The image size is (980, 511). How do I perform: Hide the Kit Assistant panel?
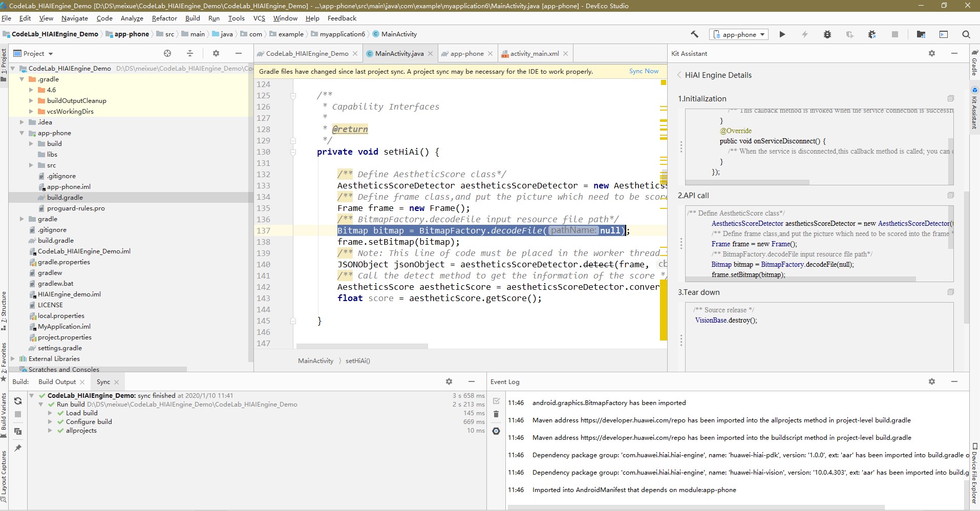(x=954, y=53)
